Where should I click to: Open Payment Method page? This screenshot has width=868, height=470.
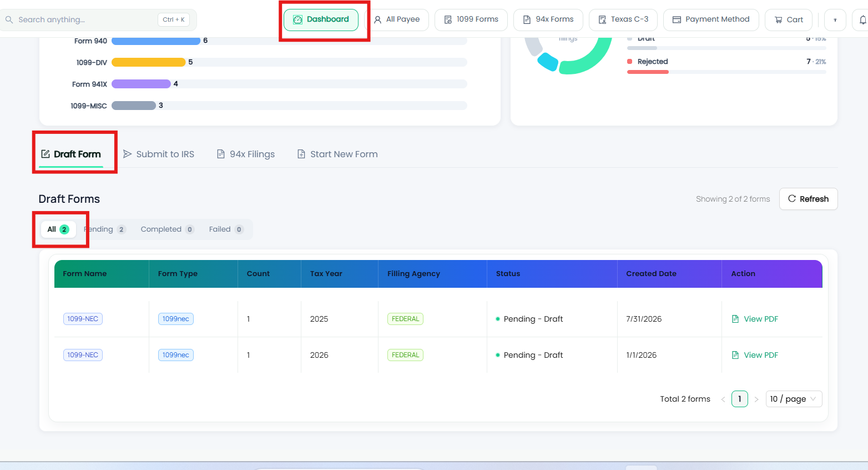tap(711, 20)
